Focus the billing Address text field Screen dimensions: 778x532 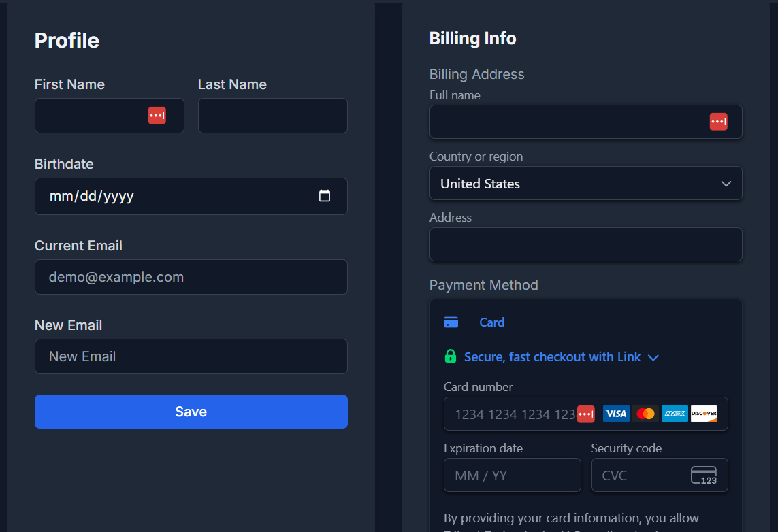585,244
